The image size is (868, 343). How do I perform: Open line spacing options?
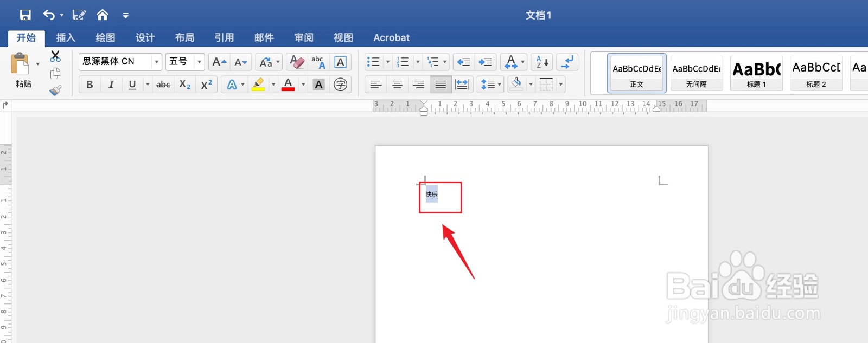pos(491,85)
